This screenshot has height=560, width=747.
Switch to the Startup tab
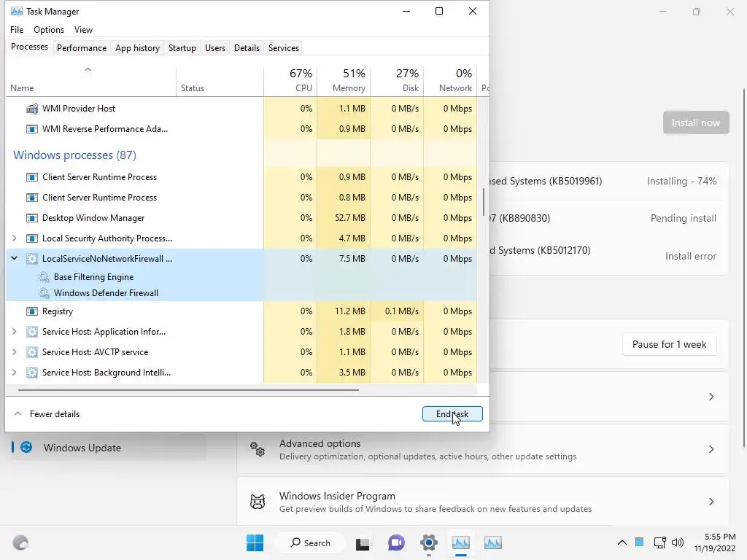(x=182, y=48)
